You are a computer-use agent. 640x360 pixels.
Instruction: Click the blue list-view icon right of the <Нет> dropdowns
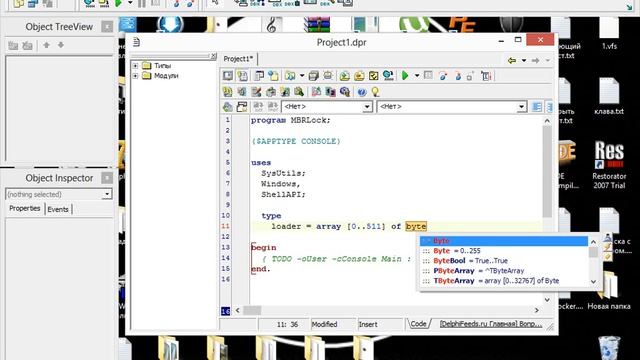537,107
